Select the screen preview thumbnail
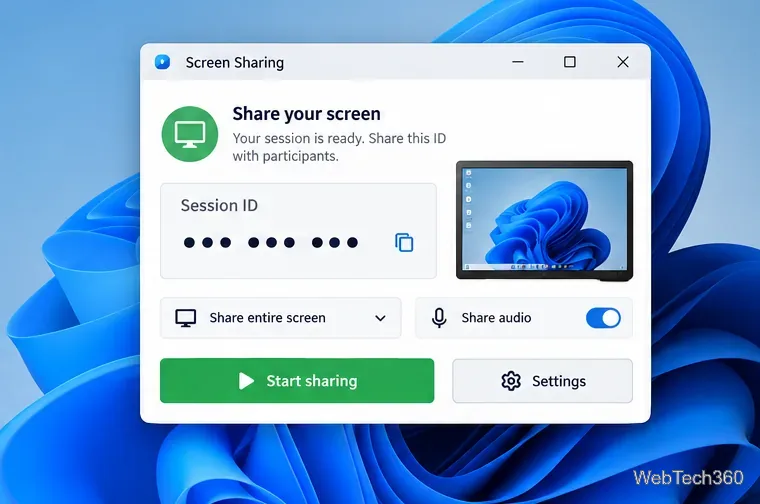This screenshot has height=504, width=760. [x=544, y=220]
